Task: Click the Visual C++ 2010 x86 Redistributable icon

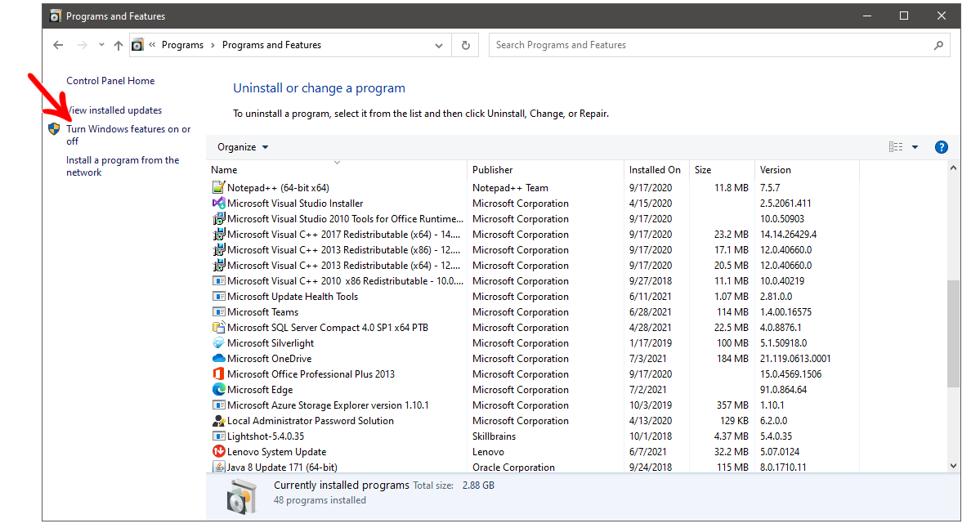Action: click(x=219, y=280)
